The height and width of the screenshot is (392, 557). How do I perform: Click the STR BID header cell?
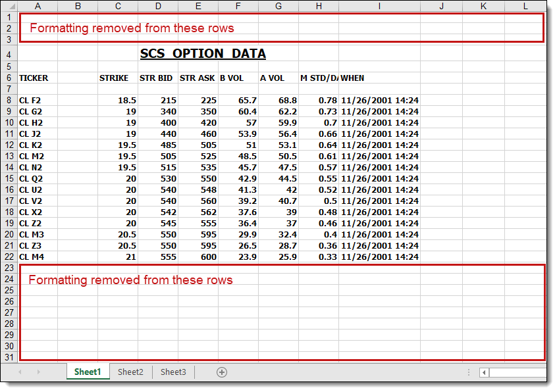[x=158, y=78]
